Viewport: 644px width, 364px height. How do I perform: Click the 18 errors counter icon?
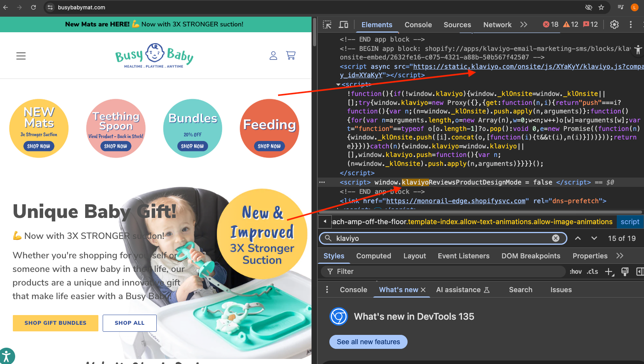(551, 24)
